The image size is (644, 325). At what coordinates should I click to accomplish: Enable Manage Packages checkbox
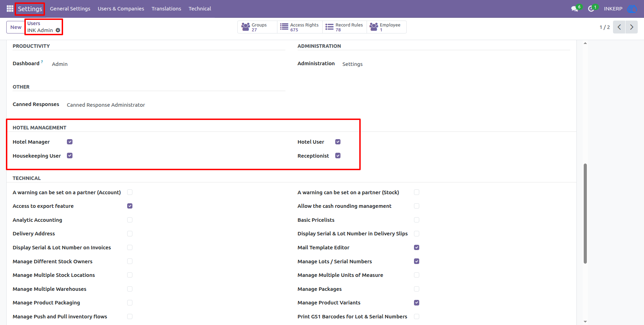coord(416,289)
